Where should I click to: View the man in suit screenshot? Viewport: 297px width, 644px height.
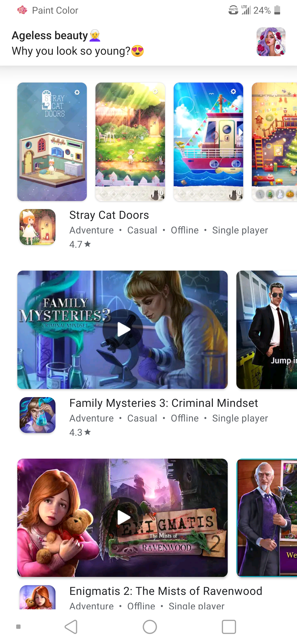[266, 330]
